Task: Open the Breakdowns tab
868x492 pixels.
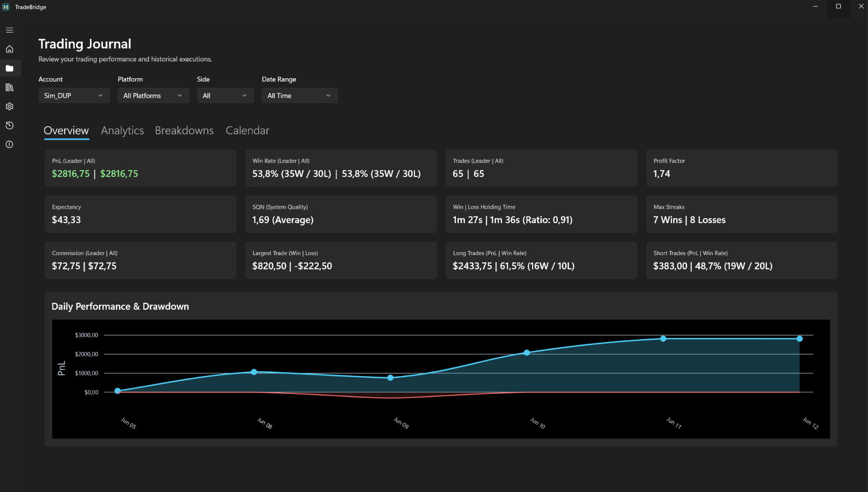Action: (x=184, y=131)
